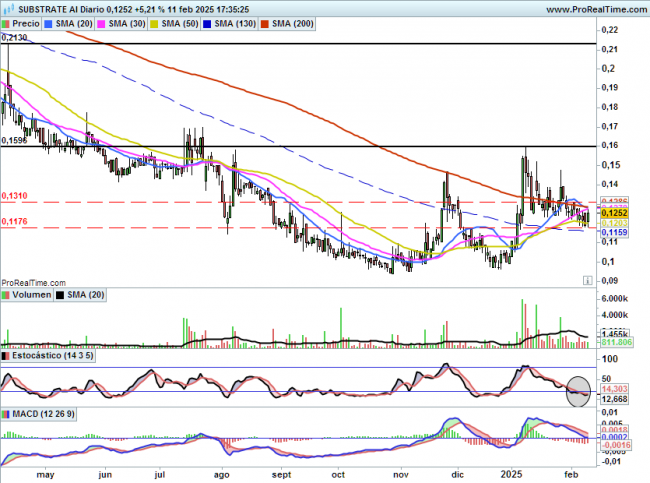Select the SMA (30) indicator label
The image size is (650, 483).
(x=123, y=22)
